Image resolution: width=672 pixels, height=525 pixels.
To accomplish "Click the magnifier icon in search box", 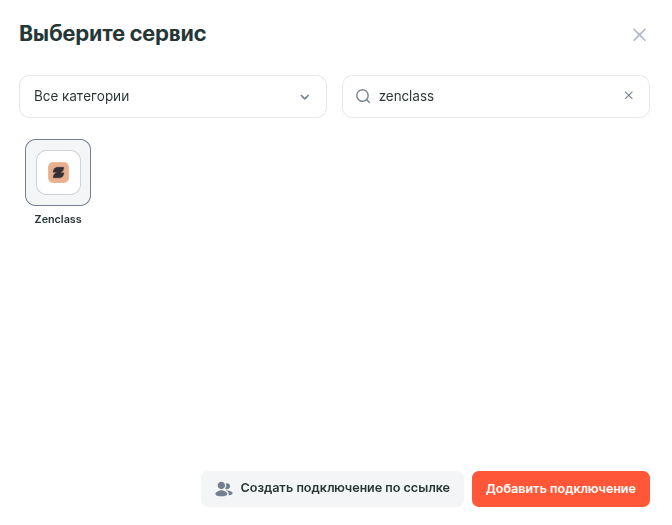I will [363, 97].
